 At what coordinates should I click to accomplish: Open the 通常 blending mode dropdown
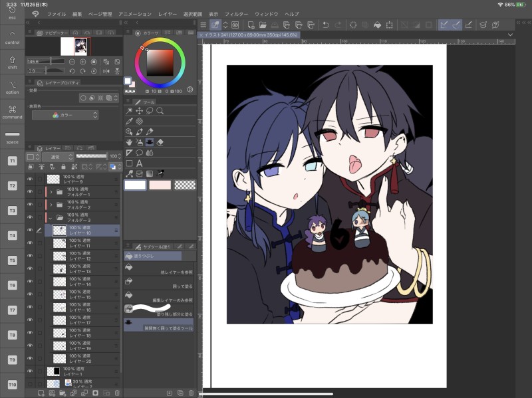pos(58,157)
